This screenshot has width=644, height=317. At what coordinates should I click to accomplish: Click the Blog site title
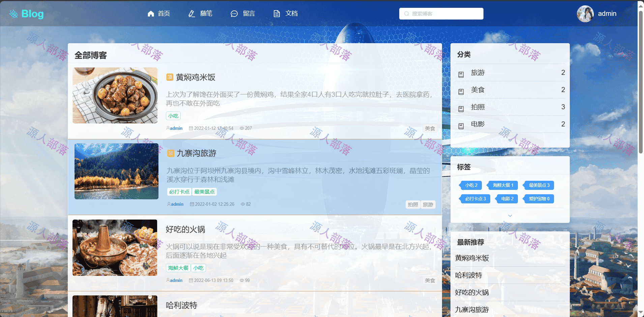(32, 14)
